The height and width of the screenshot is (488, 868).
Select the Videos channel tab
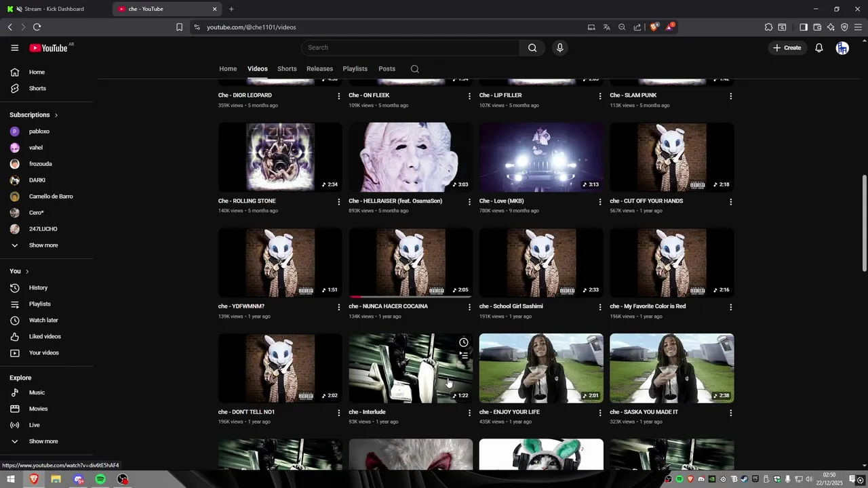click(x=258, y=68)
